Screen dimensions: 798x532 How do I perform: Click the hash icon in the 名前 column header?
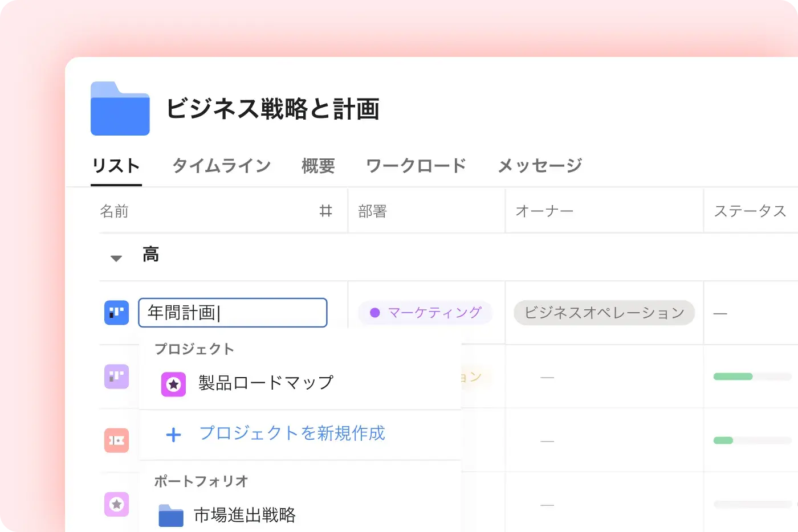(x=325, y=211)
